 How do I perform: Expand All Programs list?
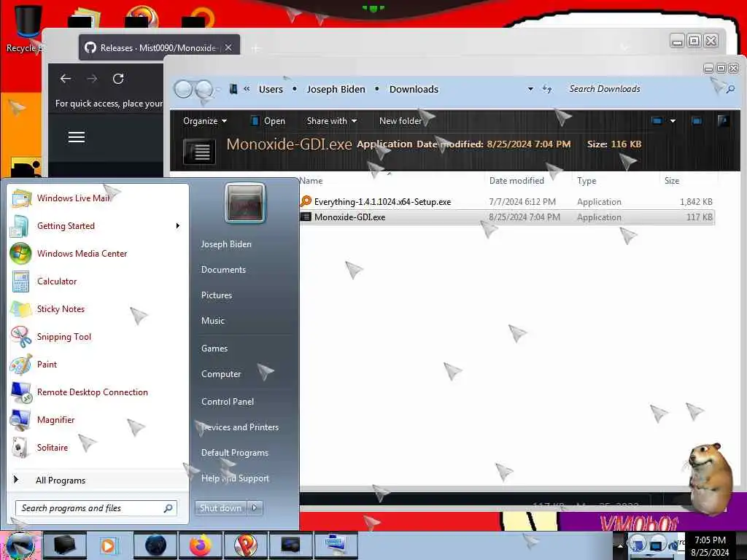coord(61,481)
